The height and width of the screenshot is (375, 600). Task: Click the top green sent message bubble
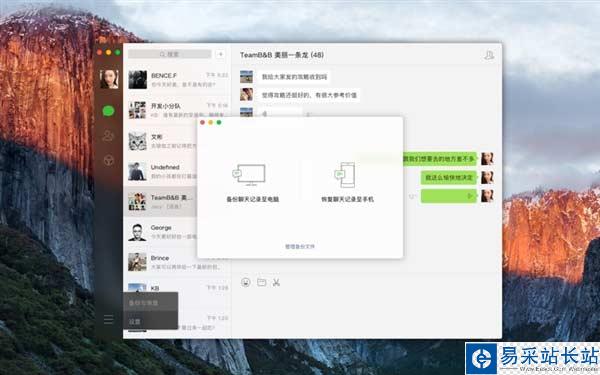pyautogui.click(x=440, y=159)
